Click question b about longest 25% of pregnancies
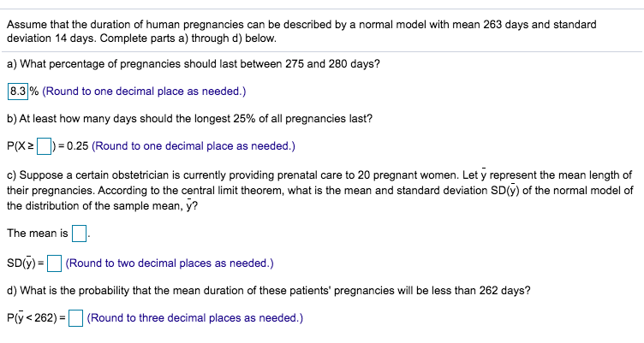 pyautogui.click(x=190, y=119)
